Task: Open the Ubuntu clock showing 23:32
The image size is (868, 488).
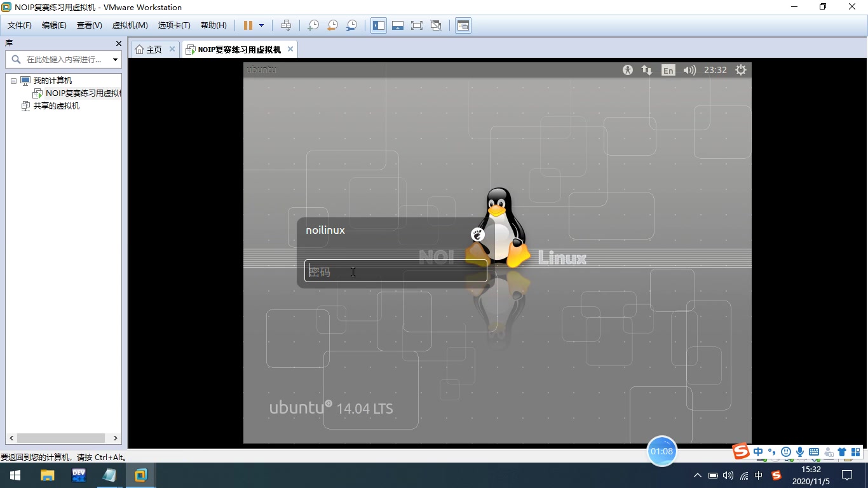Action: click(715, 70)
